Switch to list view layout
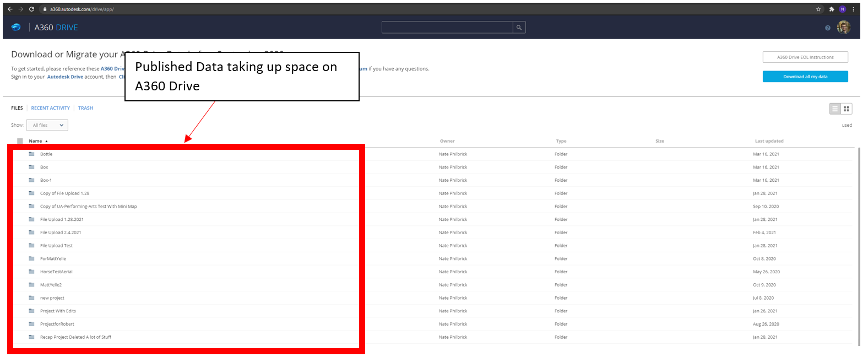 coord(835,109)
